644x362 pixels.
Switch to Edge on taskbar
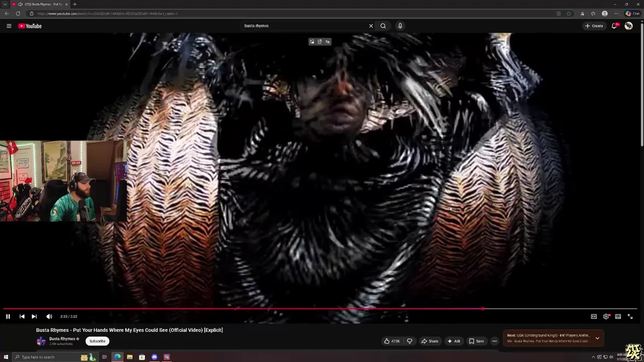[x=117, y=357]
